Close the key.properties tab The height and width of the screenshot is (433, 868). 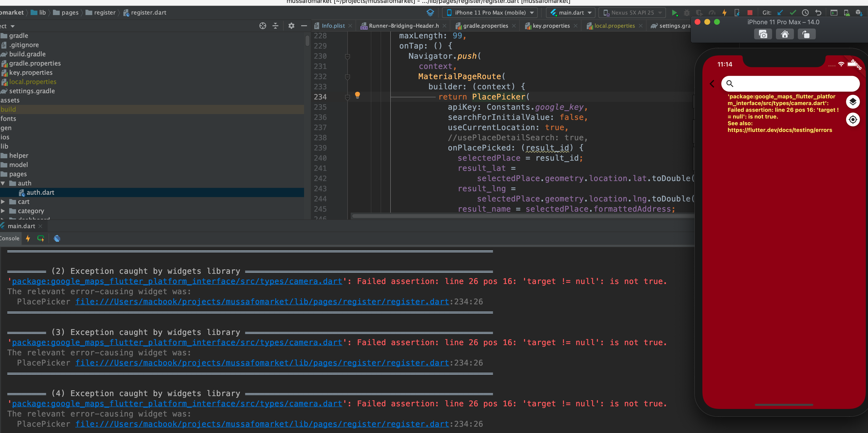tap(576, 26)
